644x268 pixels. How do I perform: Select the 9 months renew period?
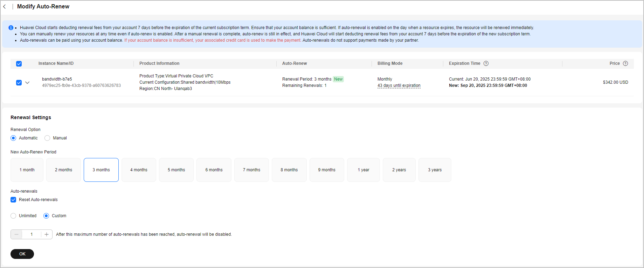tap(326, 170)
